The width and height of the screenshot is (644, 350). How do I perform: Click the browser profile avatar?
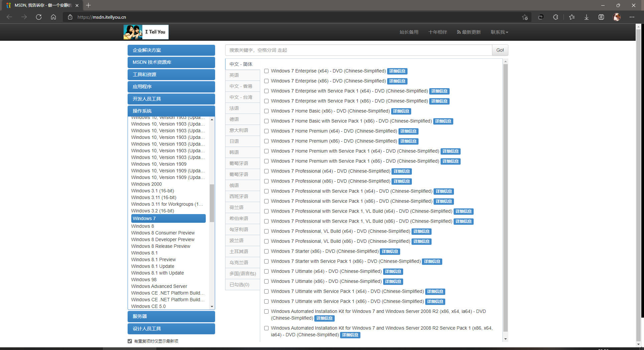617,17
